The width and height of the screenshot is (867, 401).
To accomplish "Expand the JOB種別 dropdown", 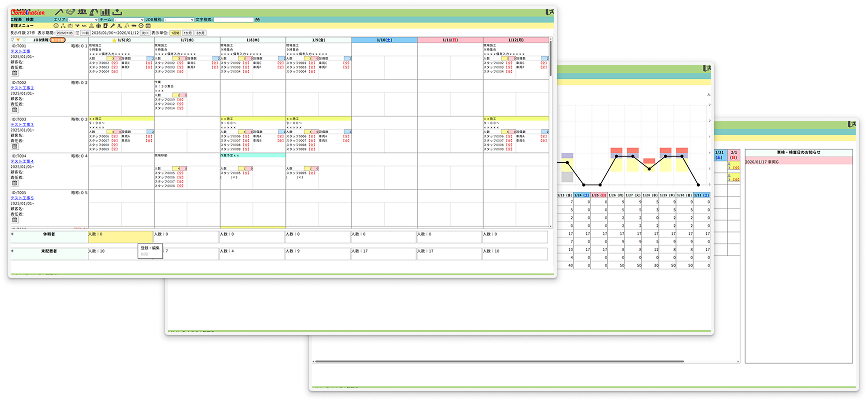I will click(x=179, y=19).
